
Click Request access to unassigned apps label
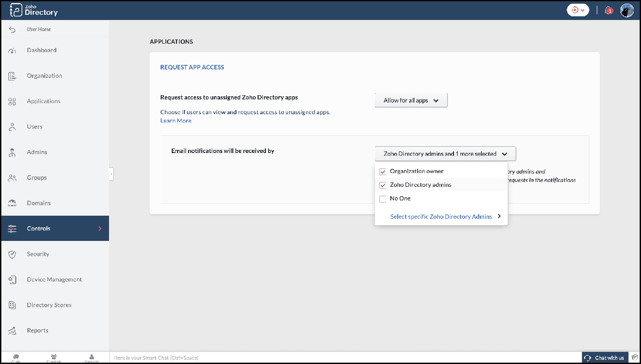(229, 98)
